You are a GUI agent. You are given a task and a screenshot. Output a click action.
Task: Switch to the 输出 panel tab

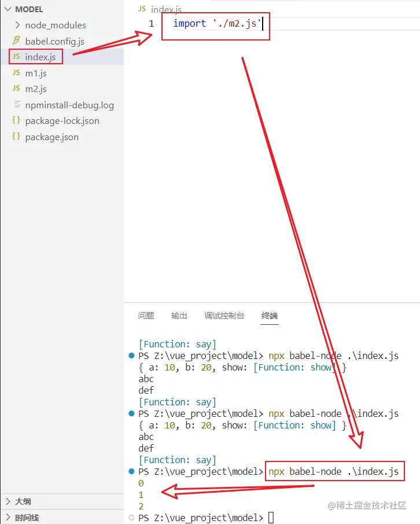pos(179,316)
